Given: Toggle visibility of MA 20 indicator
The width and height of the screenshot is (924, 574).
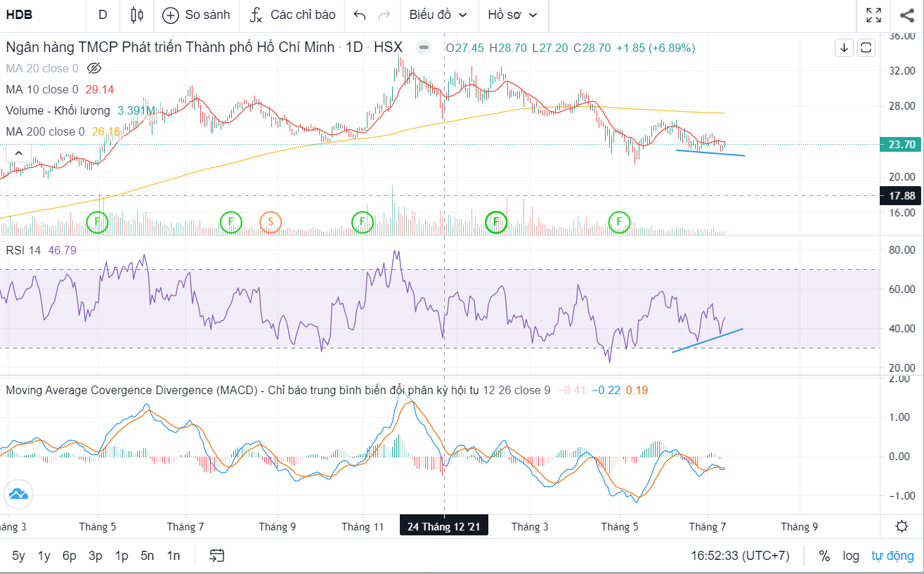Looking at the screenshot, I should pyautogui.click(x=94, y=68).
